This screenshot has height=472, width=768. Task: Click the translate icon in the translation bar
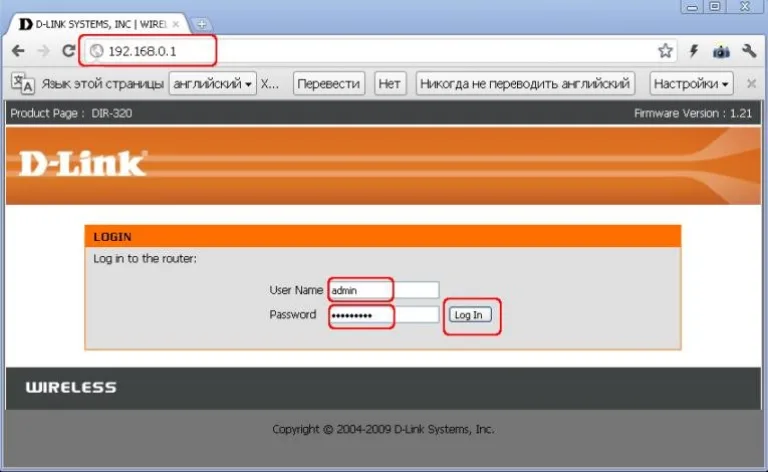coord(23,83)
